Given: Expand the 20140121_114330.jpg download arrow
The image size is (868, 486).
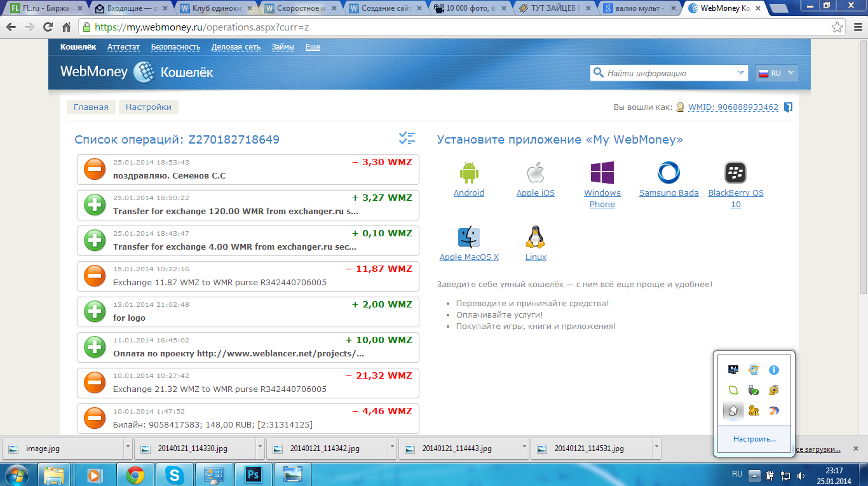Looking at the screenshot, I should click(x=260, y=447).
